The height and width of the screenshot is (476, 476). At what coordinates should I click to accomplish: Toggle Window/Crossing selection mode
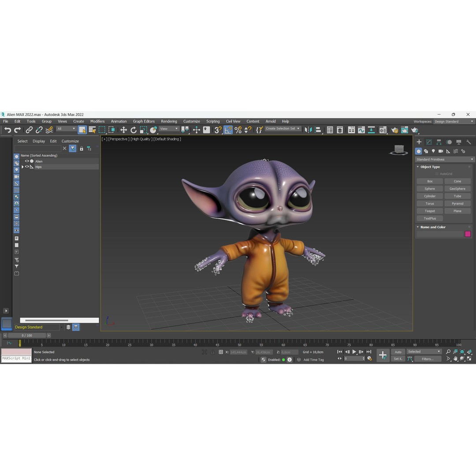click(112, 130)
